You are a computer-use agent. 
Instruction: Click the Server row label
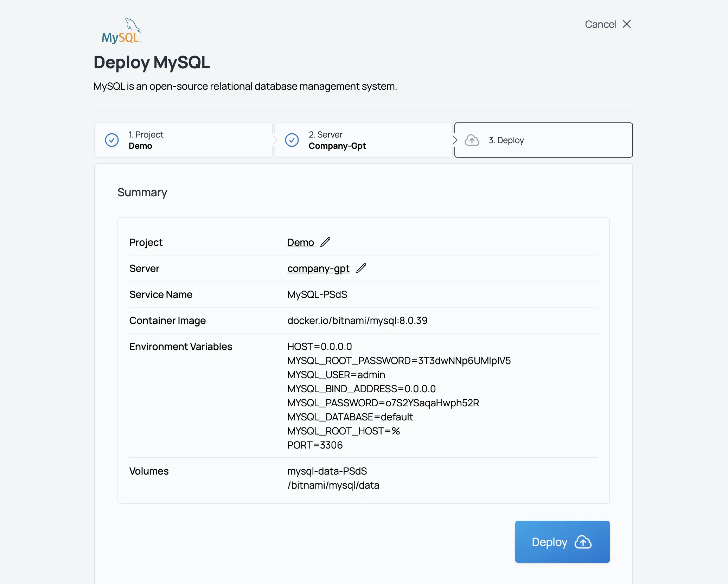point(144,268)
